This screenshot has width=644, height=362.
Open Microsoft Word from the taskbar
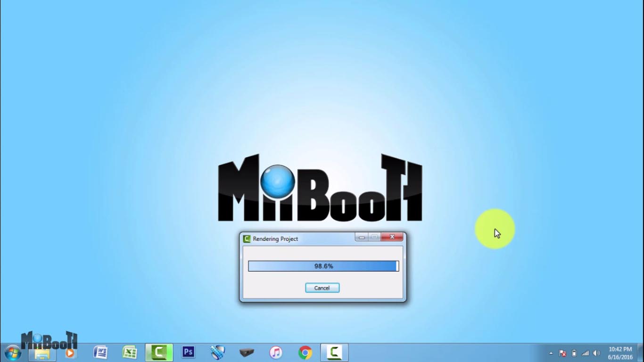click(x=100, y=353)
